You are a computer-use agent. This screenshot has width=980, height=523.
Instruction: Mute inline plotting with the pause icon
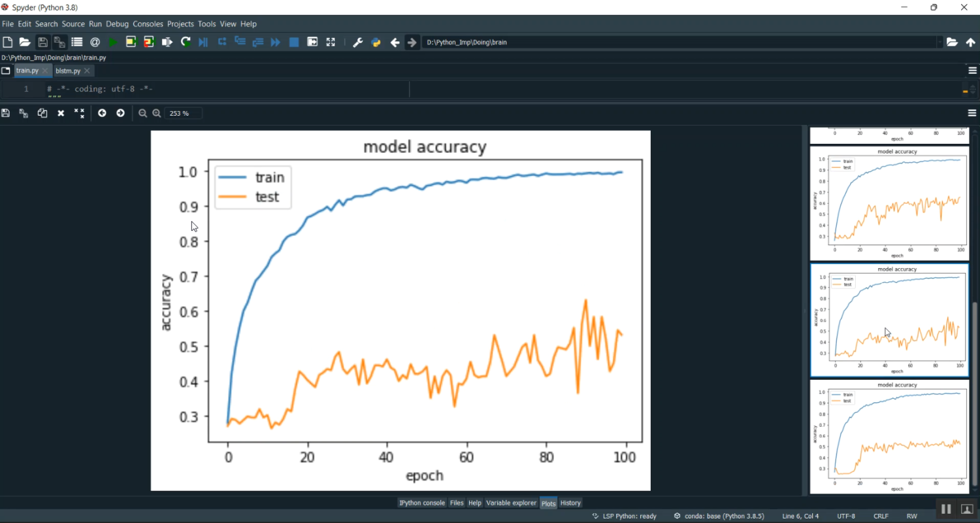(945, 508)
